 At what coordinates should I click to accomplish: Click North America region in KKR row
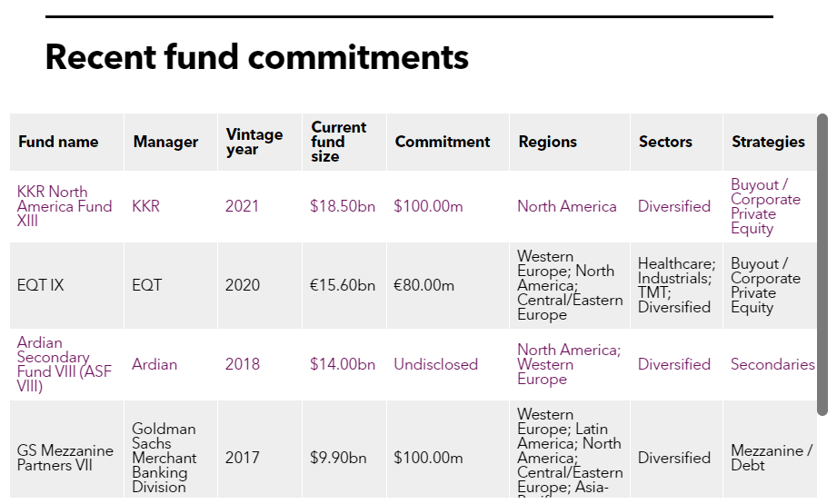click(x=567, y=206)
